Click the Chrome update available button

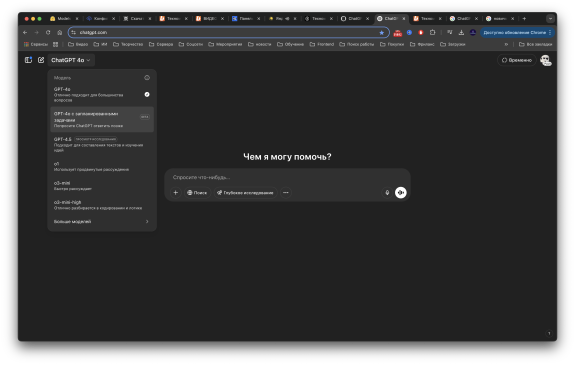[517, 32]
